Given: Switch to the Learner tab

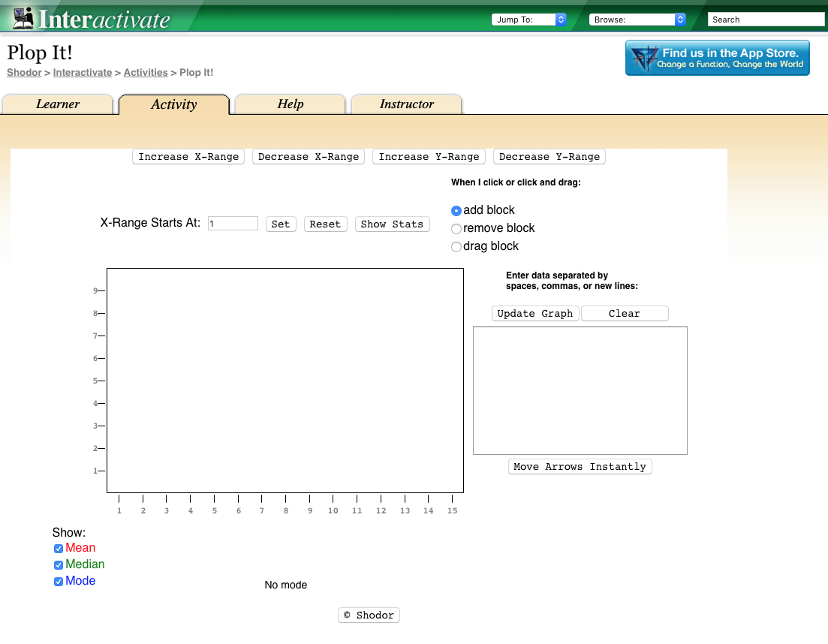Looking at the screenshot, I should (58, 104).
